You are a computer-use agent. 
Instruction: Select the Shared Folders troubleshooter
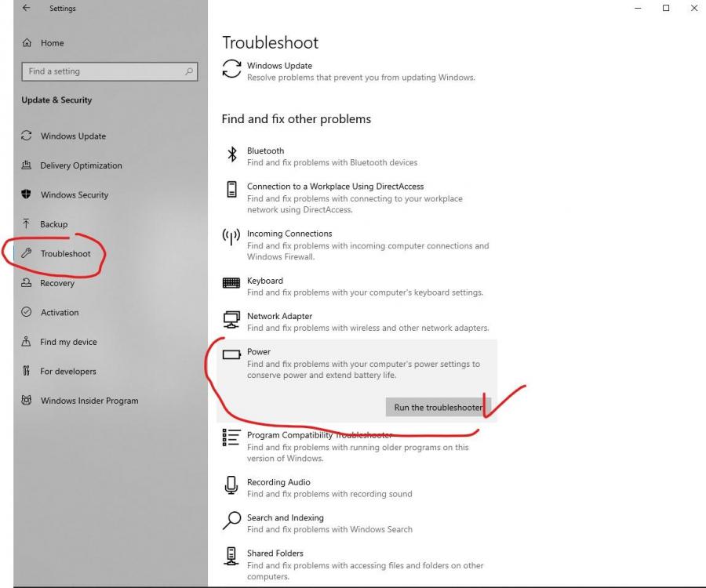[275, 554]
